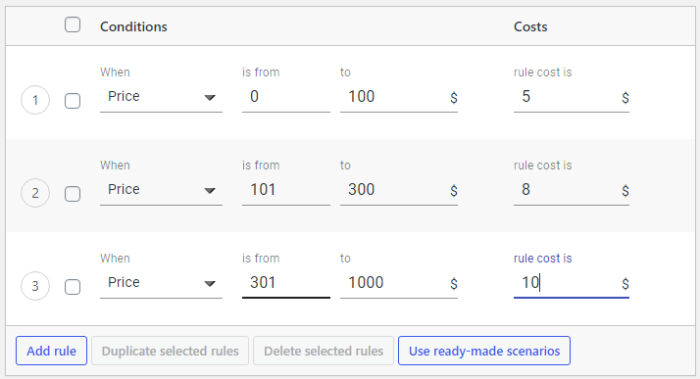Open the Price dropdown in rule 1
The height and width of the screenshot is (379, 700).
pos(161,97)
